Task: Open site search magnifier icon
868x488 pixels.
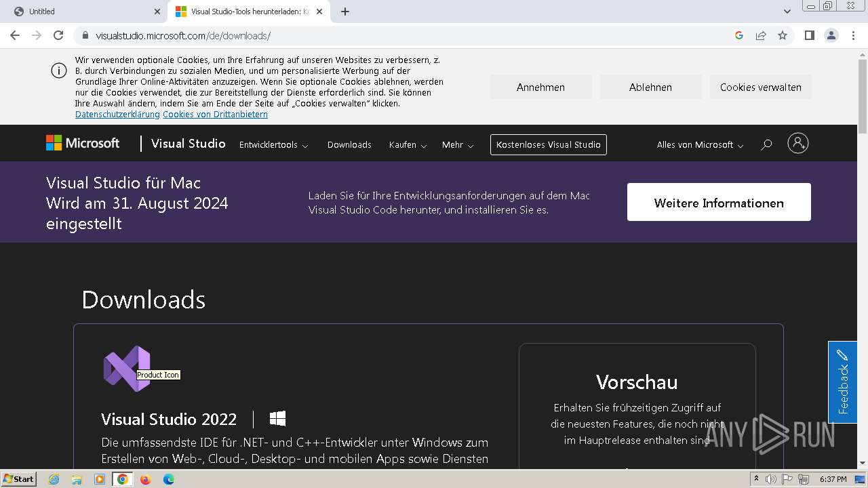Action: 766,144
